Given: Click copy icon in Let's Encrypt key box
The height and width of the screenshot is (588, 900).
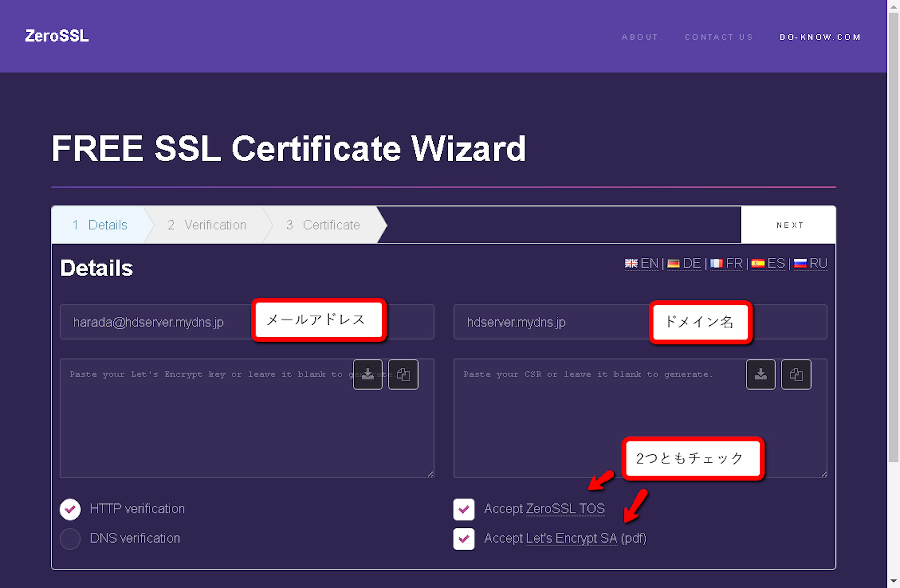Looking at the screenshot, I should [x=403, y=375].
